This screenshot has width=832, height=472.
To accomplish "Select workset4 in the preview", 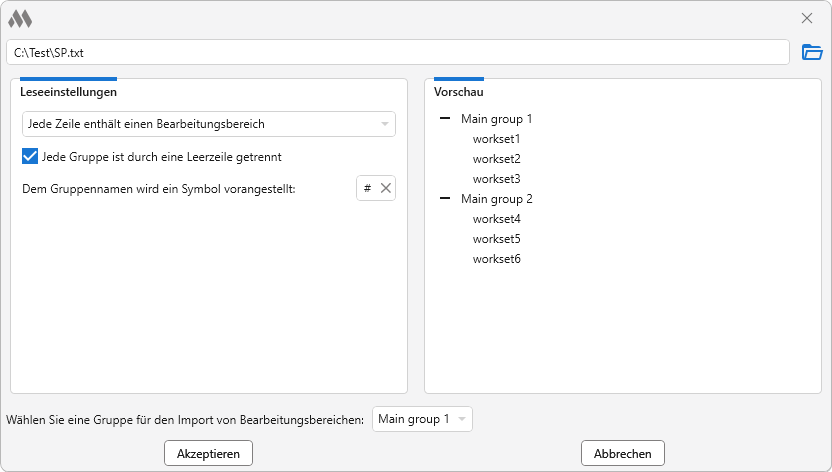I will point(496,219).
